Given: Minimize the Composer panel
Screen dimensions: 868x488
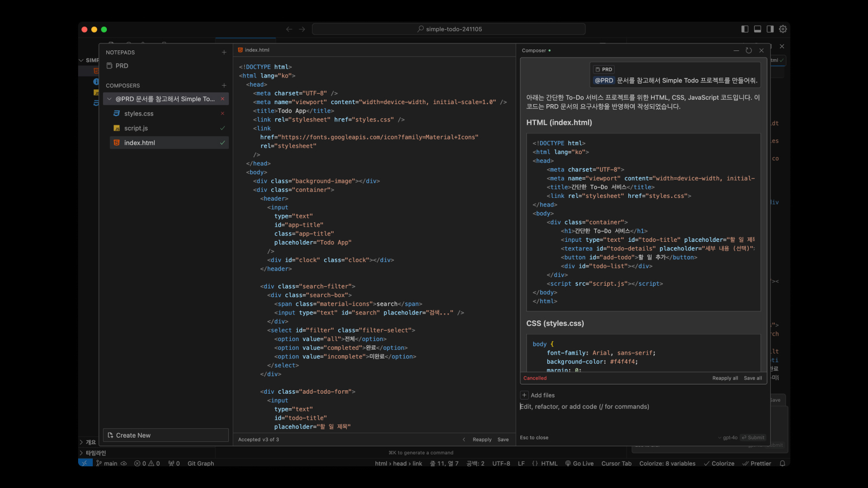Looking at the screenshot, I should pos(736,50).
